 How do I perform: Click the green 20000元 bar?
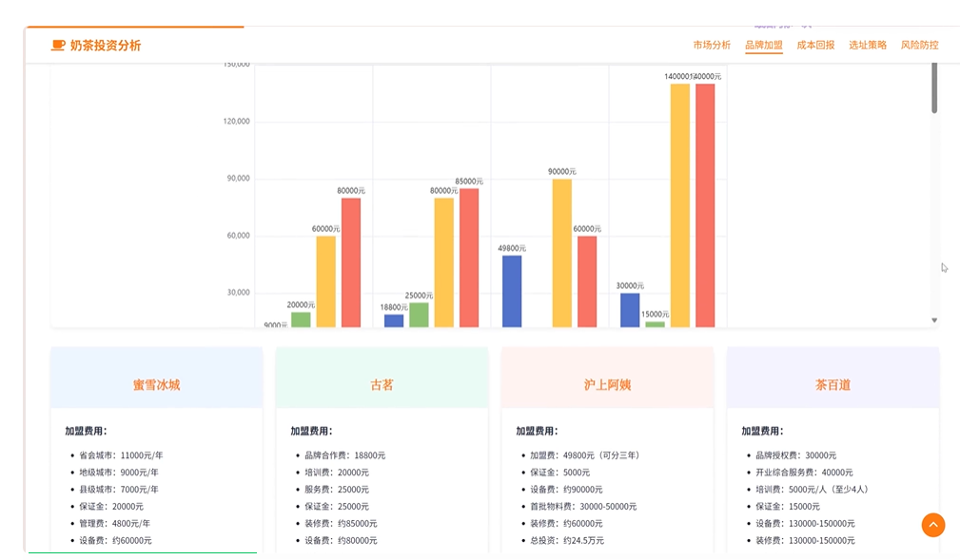(x=301, y=319)
